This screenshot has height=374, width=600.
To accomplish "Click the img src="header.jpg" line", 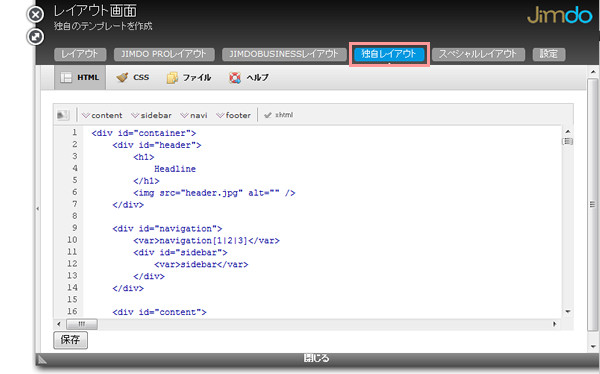I will click(x=214, y=193).
